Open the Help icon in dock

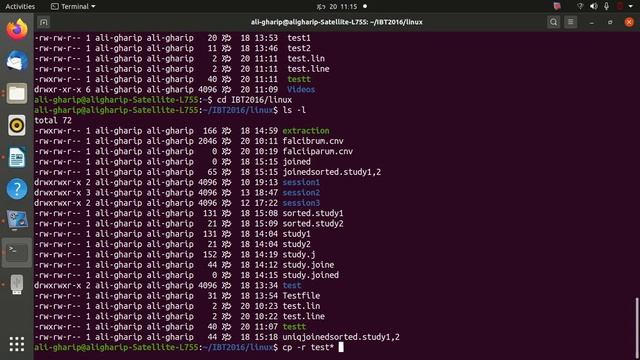(17, 189)
